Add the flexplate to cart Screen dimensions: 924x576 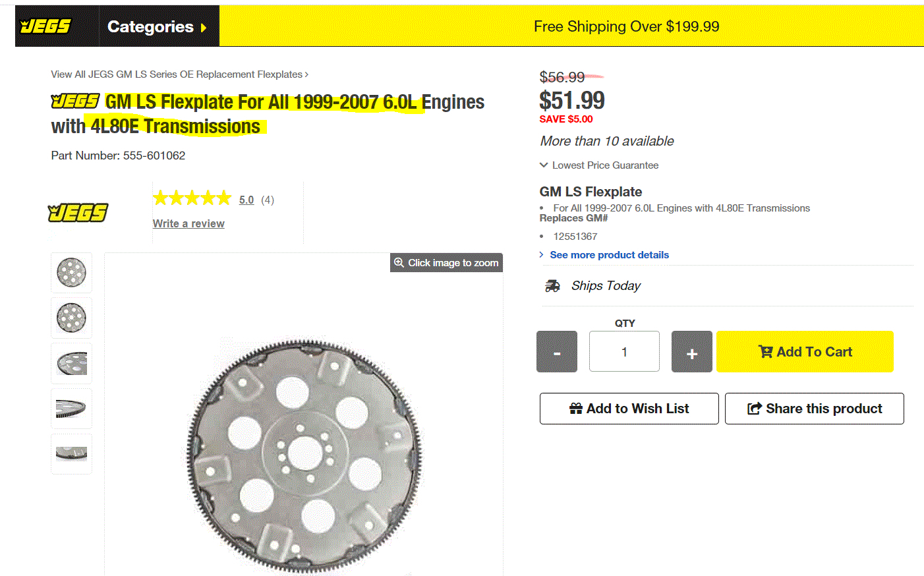point(805,352)
